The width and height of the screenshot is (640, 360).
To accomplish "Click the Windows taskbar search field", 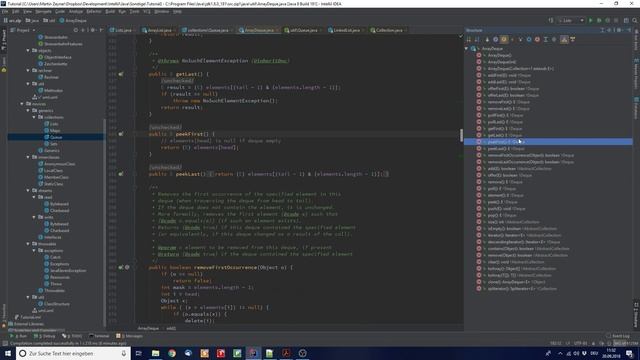I will coord(72,353).
